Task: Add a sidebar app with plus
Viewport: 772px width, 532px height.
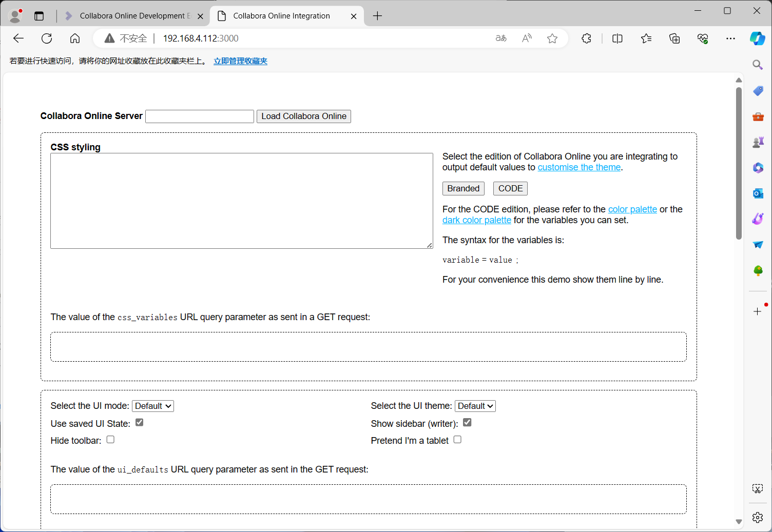Action: pyautogui.click(x=758, y=311)
